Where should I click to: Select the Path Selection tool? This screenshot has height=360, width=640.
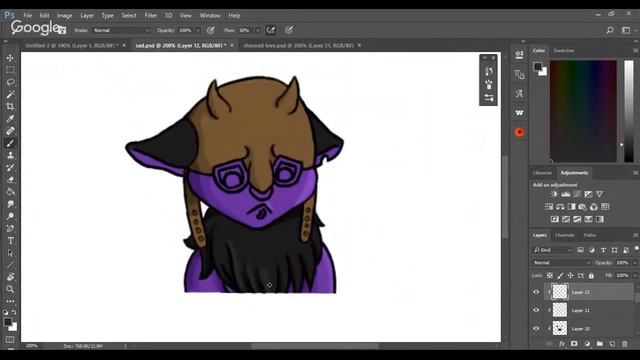click(10, 253)
